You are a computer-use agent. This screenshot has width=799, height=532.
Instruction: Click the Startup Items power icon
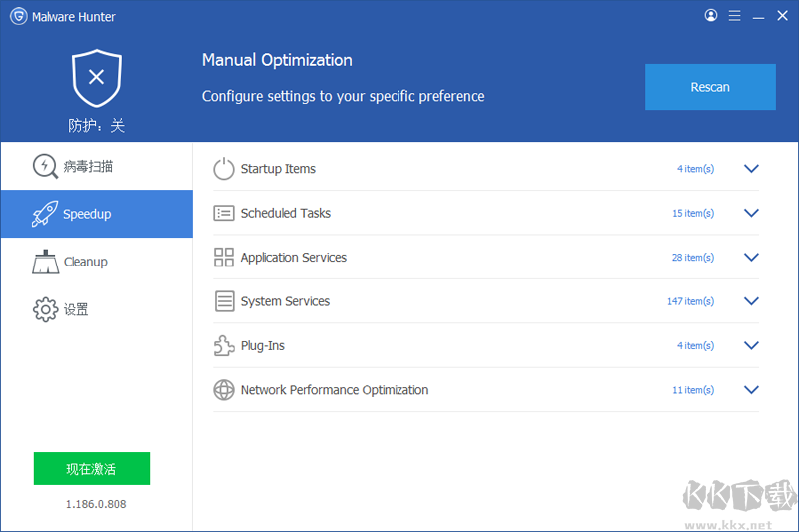(x=224, y=169)
